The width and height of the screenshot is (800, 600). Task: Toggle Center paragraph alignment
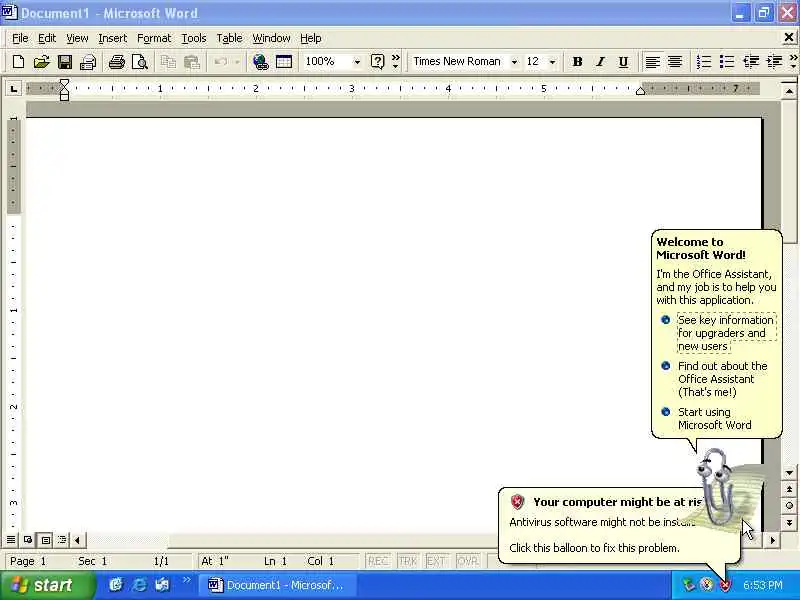tap(675, 62)
